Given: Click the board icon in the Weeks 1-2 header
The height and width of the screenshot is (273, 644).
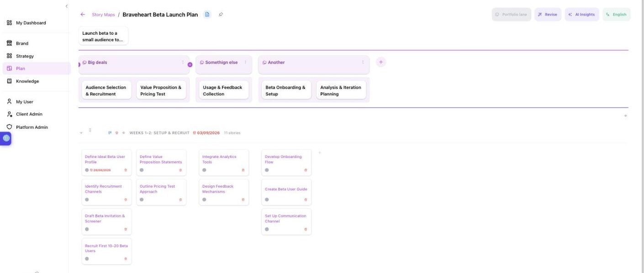Looking at the screenshot, I should tap(110, 133).
